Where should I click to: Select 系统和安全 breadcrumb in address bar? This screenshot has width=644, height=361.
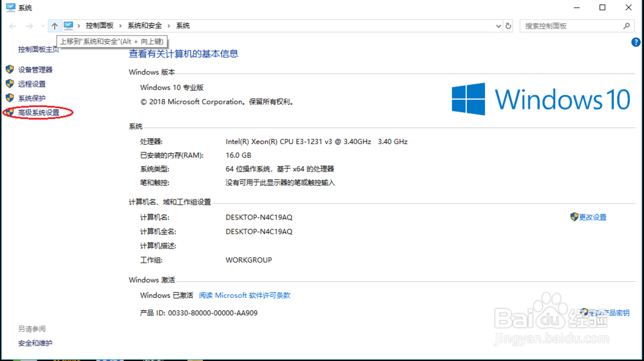click(x=144, y=26)
